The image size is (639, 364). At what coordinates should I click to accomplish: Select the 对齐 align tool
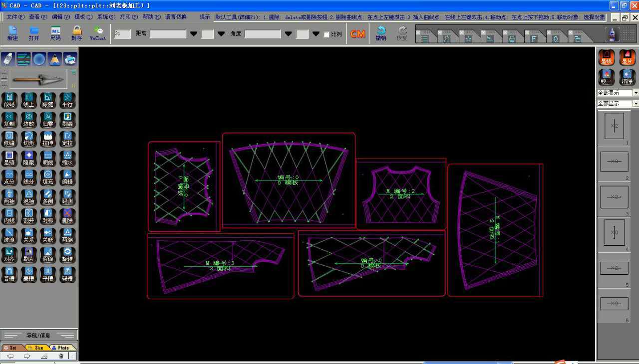click(9, 255)
